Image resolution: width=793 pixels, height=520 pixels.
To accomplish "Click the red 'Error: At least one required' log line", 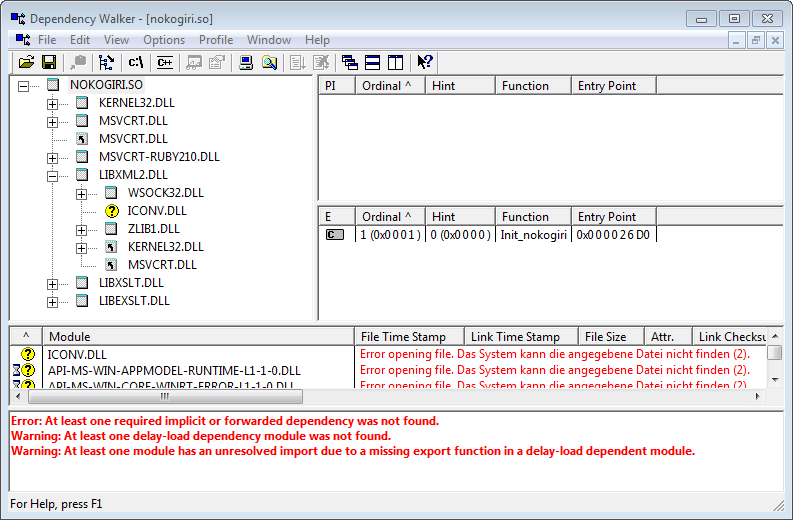I will coord(225,421).
